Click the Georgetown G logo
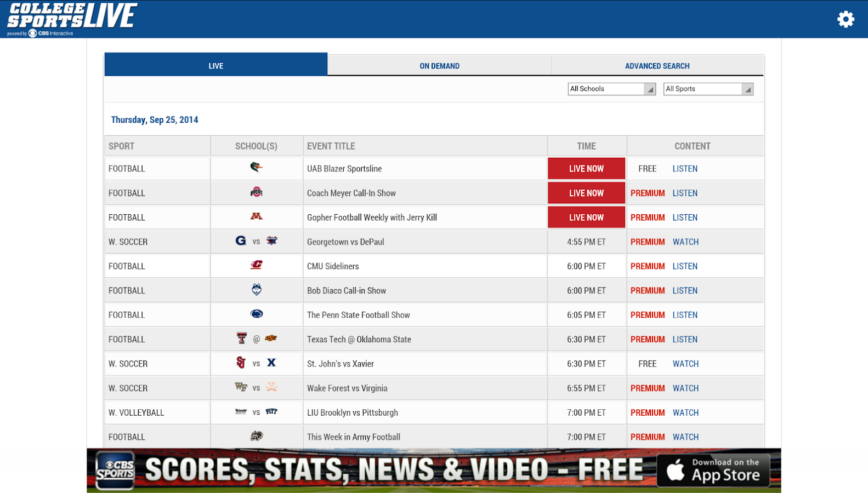This screenshot has height=493, width=868. pos(241,240)
